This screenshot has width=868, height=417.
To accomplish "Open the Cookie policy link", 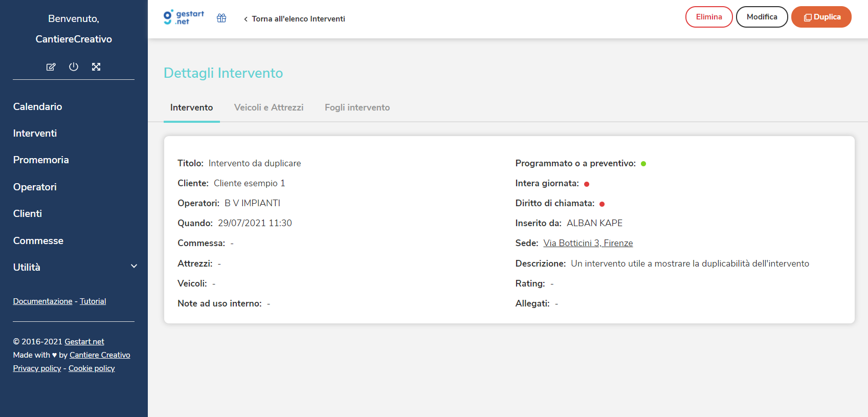I will click(x=92, y=368).
